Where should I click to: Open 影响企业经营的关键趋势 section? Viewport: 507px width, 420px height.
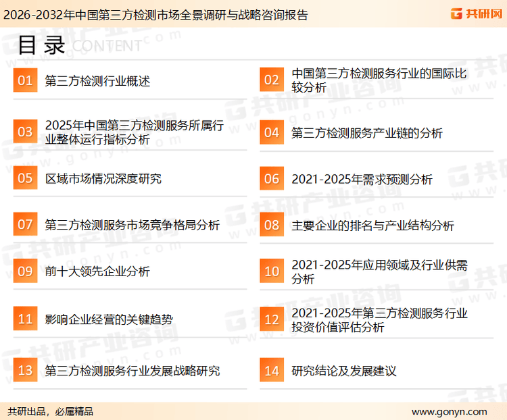pyautogui.click(x=109, y=319)
